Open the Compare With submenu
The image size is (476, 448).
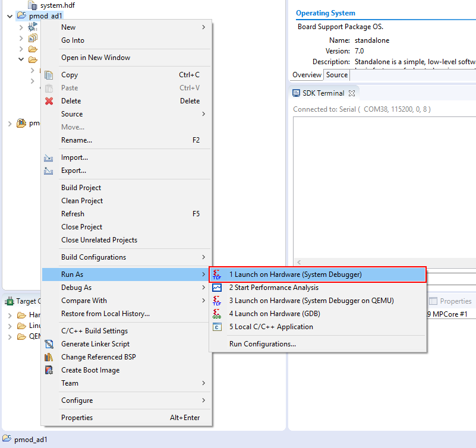pos(127,301)
